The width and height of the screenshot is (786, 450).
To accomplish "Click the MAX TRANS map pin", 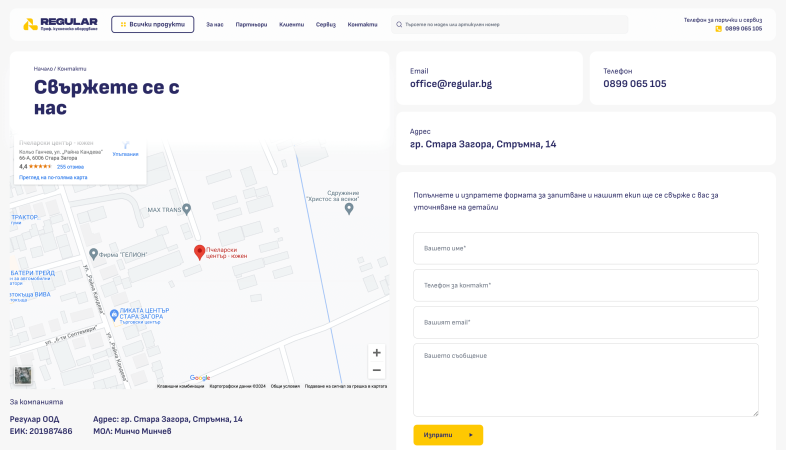I will coord(186,209).
